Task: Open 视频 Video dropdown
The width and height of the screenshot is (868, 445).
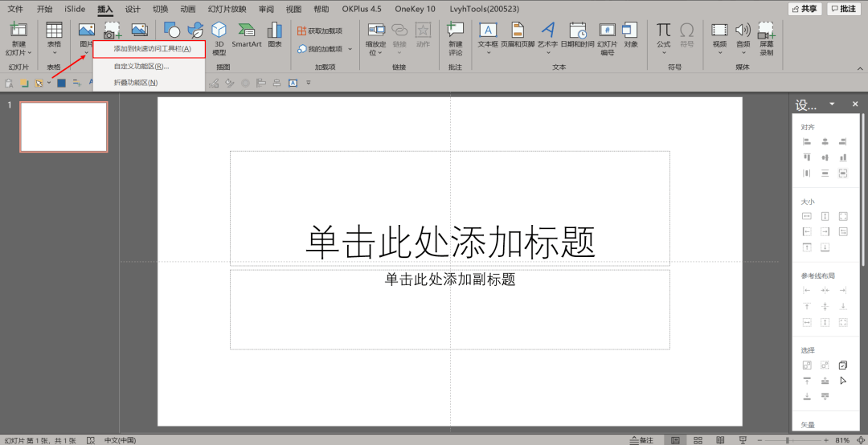Action: [719, 39]
